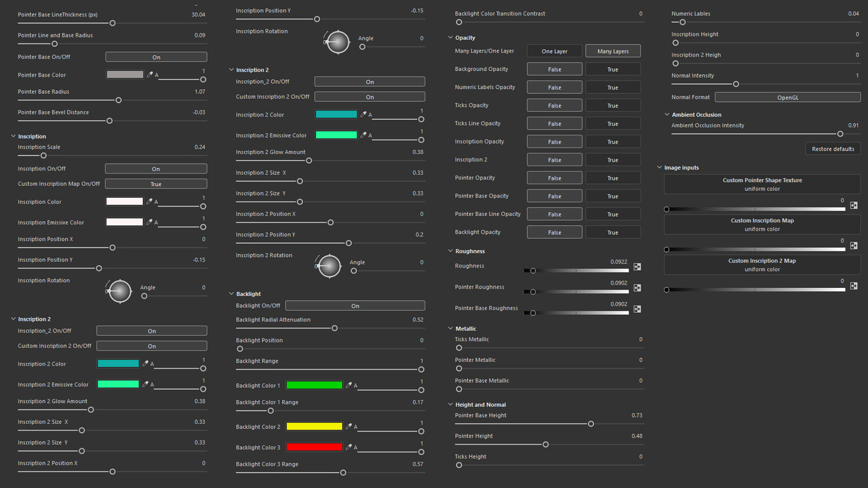This screenshot has width=868, height=488.
Task: Click the icon under Custom Pointer Shape Texture
Action: coord(854,205)
